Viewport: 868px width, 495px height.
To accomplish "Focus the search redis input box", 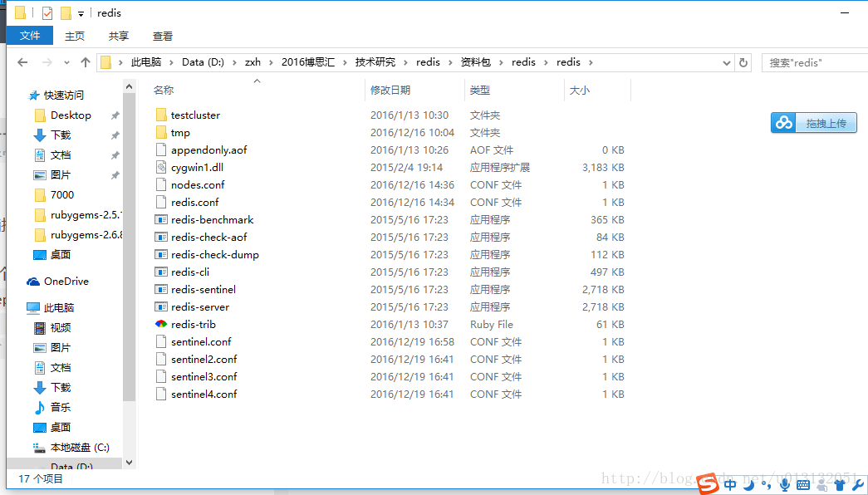I will (x=815, y=62).
